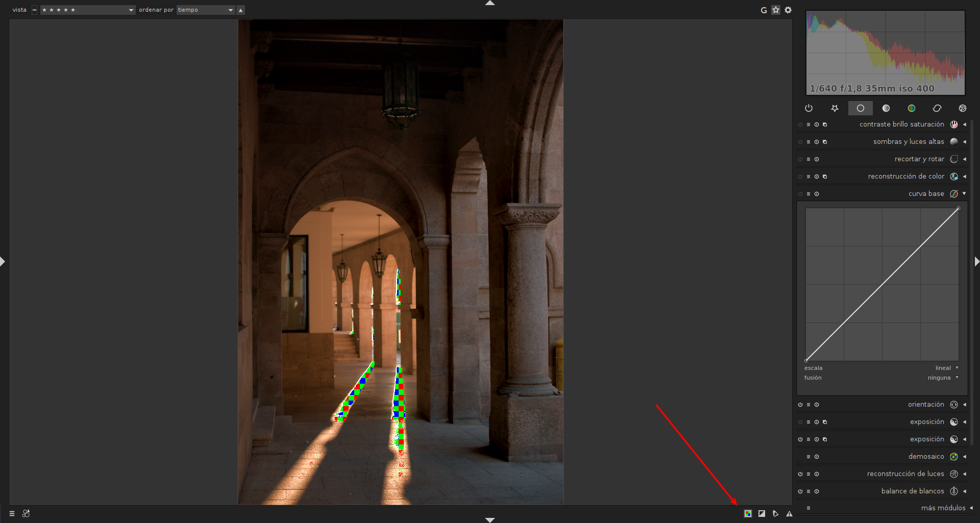Click the top-right node of base curve
This screenshot has height=523, width=980.
(959, 208)
